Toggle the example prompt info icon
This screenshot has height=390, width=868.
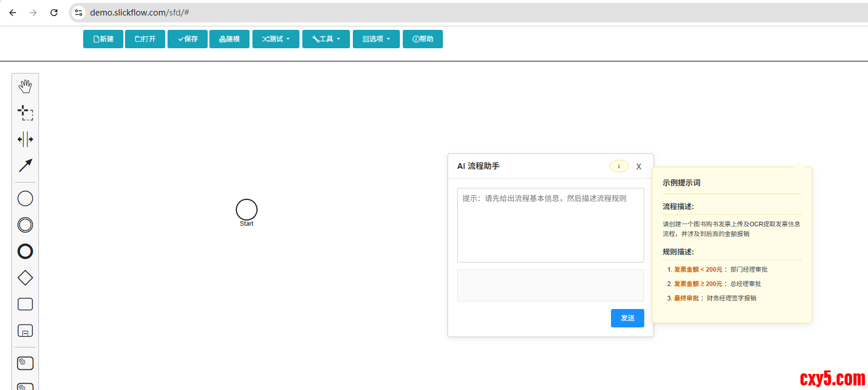[x=618, y=166]
